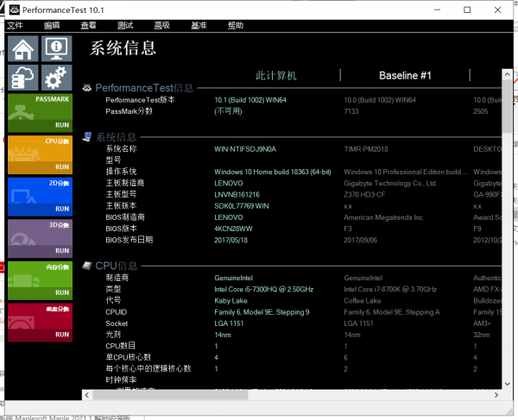Screen dimensions: 518x420
Task: Open the settings gears icon
Action: pyautogui.click(x=56, y=78)
